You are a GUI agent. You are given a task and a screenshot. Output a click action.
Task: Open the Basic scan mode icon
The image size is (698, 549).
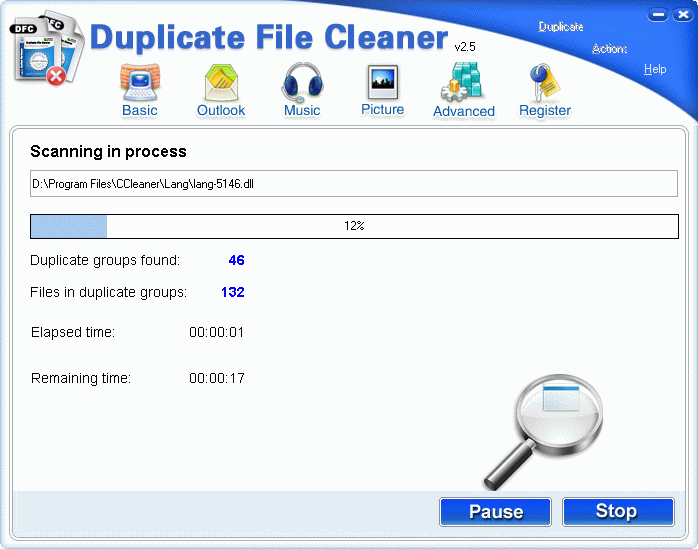point(140,82)
